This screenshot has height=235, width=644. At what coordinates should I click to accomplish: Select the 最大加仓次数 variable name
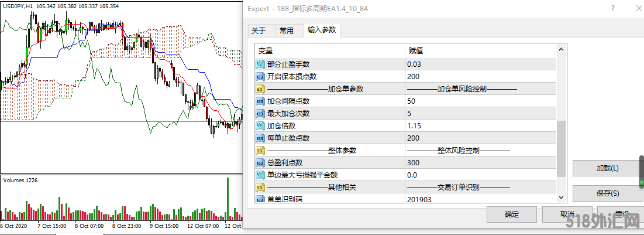[288, 114]
